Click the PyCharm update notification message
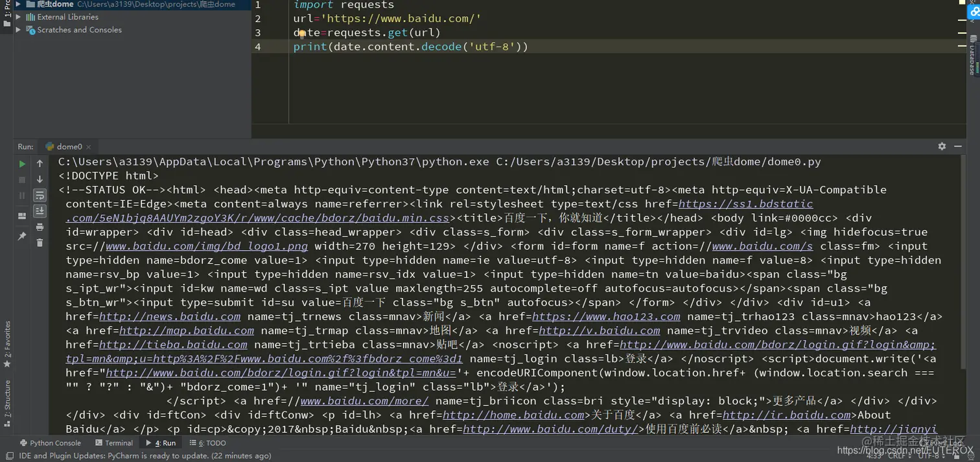 145,456
